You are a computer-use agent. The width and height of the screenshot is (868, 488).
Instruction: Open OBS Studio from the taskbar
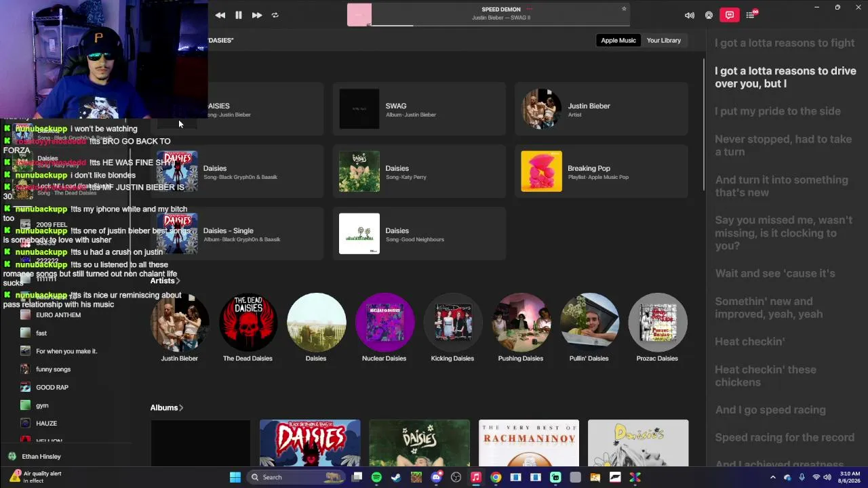(x=456, y=477)
